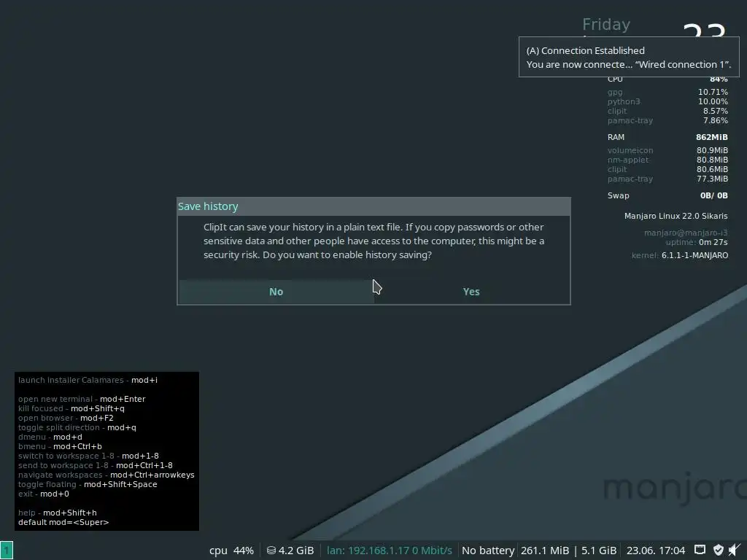Viewport: 747px width, 560px height.
Task: Click the kernel 6.1.1-1-MANJARO line
Action: point(679,255)
